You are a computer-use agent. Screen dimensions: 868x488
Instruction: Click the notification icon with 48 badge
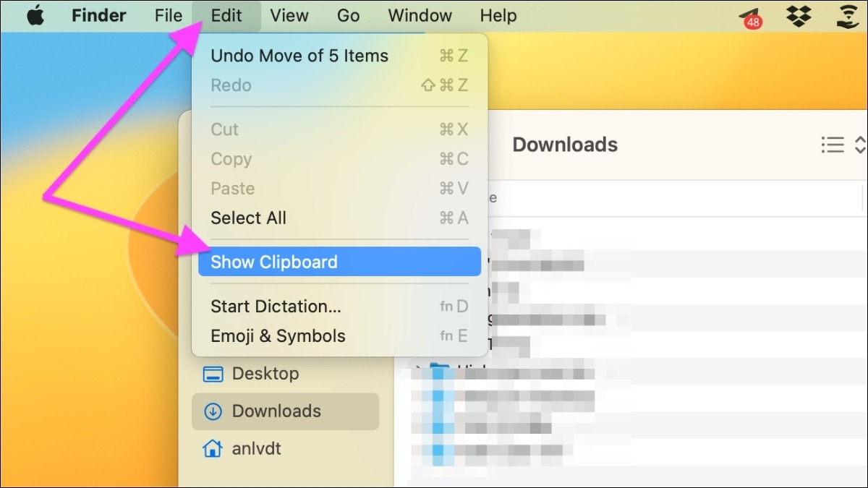[x=751, y=17]
